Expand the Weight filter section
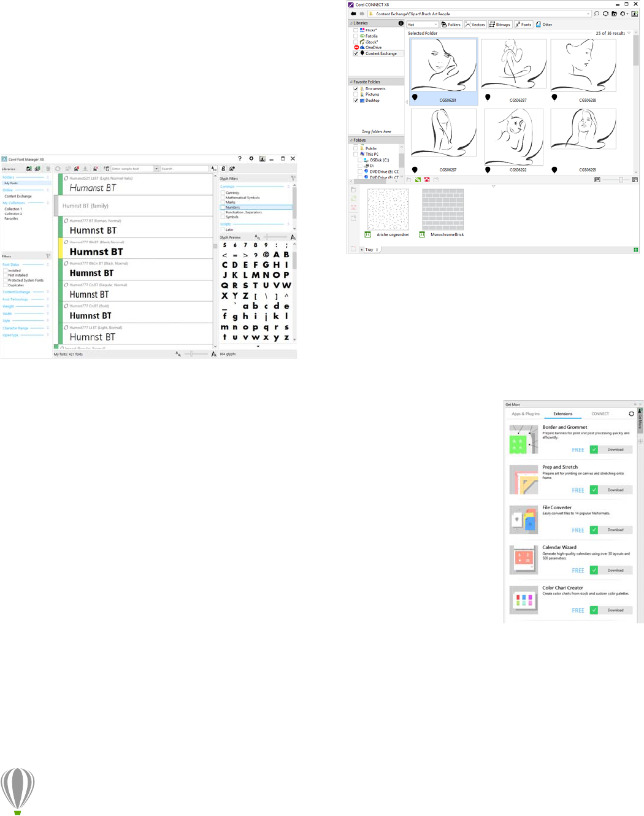The width and height of the screenshot is (644, 816). click(x=48, y=306)
